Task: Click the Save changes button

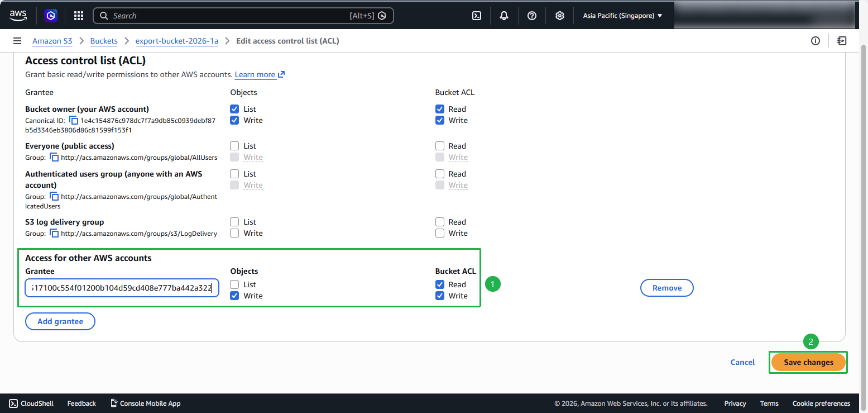Action: click(808, 362)
